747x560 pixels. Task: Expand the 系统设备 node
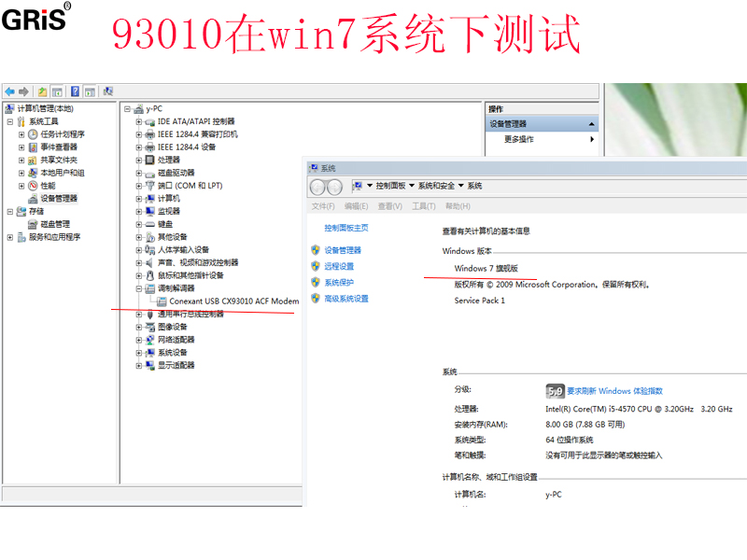[138, 353]
